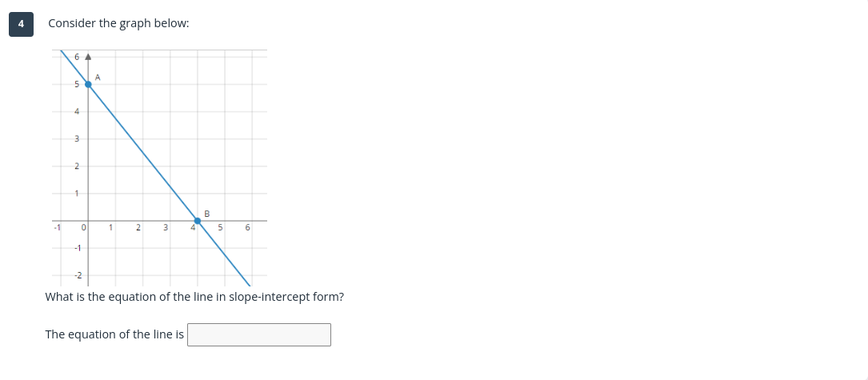This screenshot has height=380, width=868.
Task: Click the question number 4 badge
Action: coord(22,24)
